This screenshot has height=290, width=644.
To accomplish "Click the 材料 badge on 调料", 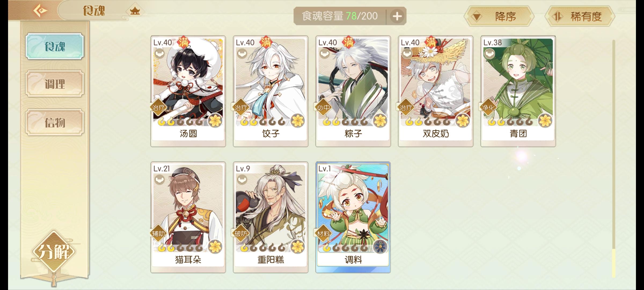I will point(323,234).
